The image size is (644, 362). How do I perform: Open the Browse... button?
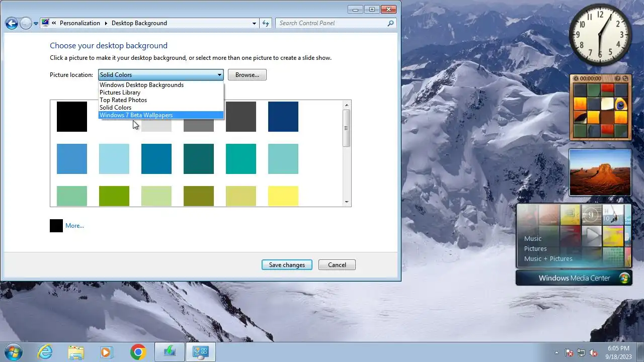click(247, 75)
